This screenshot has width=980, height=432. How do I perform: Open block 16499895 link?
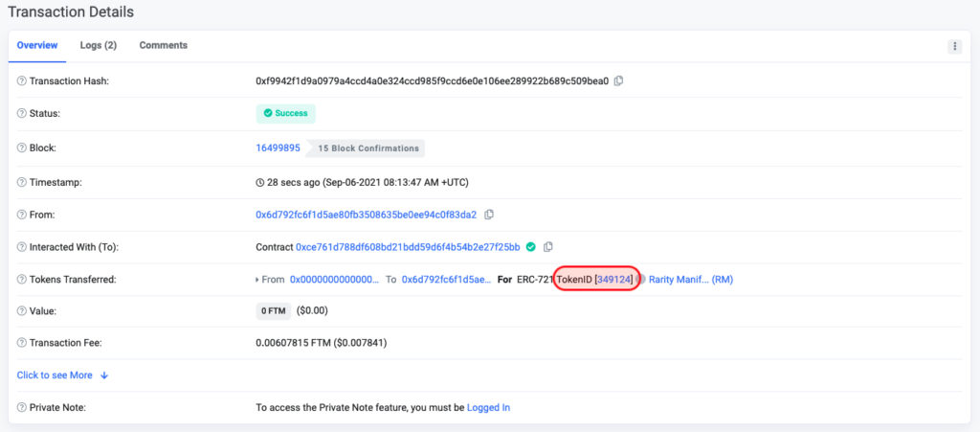pyautogui.click(x=278, y=148)
